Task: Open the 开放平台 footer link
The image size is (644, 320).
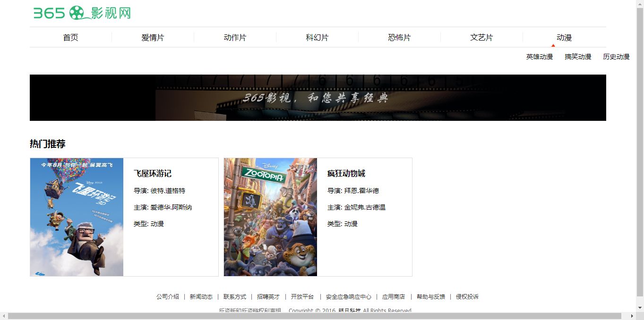Action: coord(302,297)
